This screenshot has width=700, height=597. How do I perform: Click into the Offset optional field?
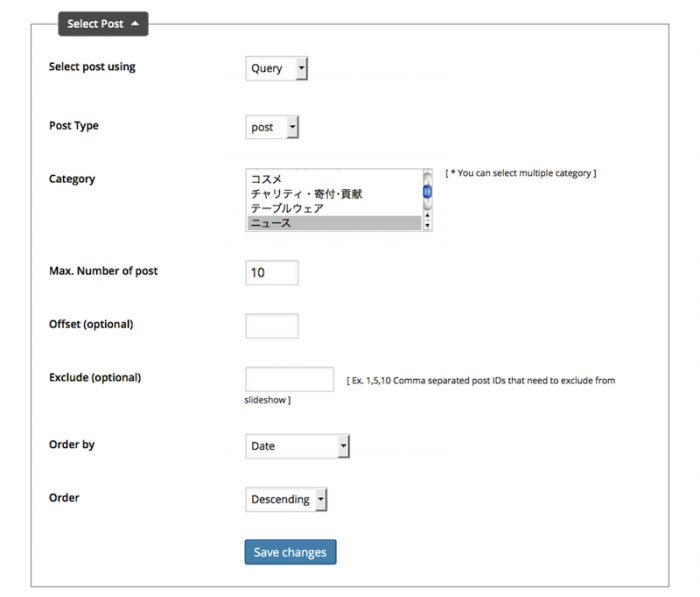coord(272,326)
